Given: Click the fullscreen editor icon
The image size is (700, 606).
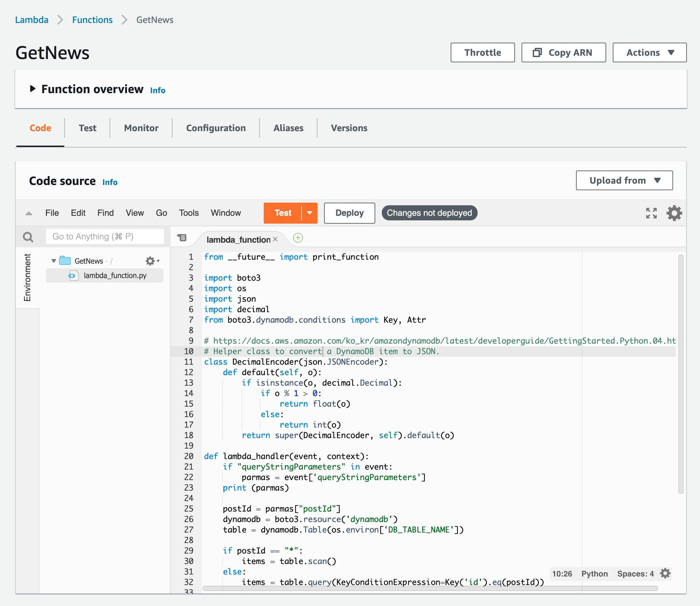Looking at the screenshot, I should click(x=651, y=213).
